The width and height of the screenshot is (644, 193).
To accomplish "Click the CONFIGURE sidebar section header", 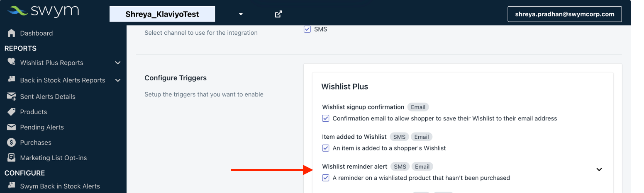I will (24, 173).
